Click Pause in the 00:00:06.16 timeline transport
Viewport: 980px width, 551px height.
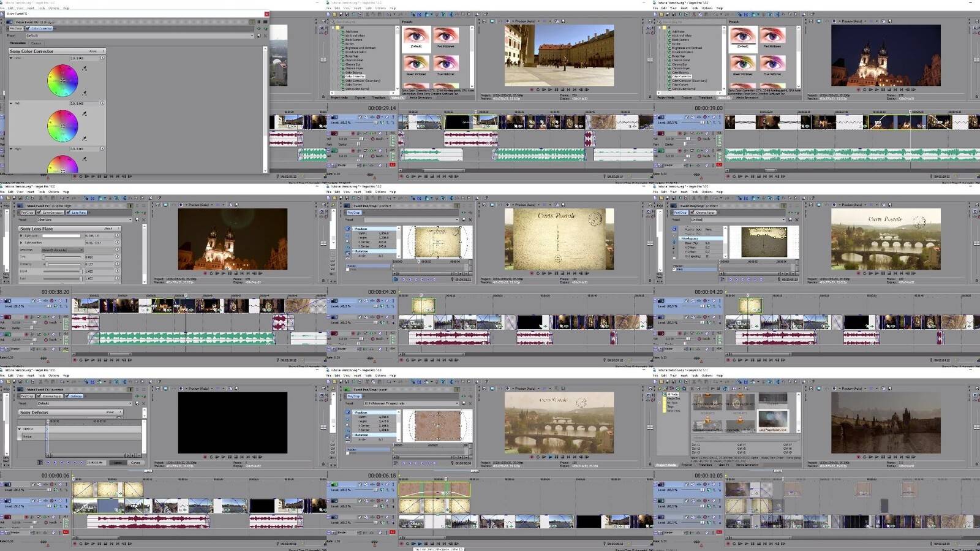click(426, 543)
